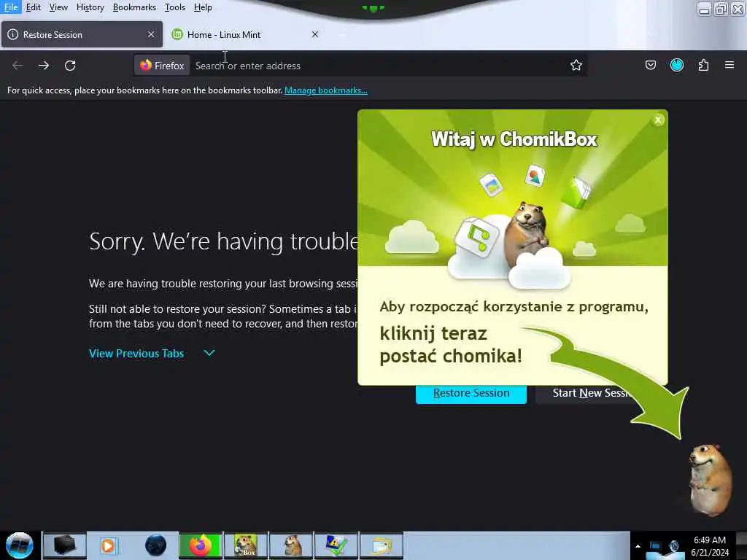Screen dimensions: 747x560
Task: Click the Start New Session button
Action: coord(589,393)
